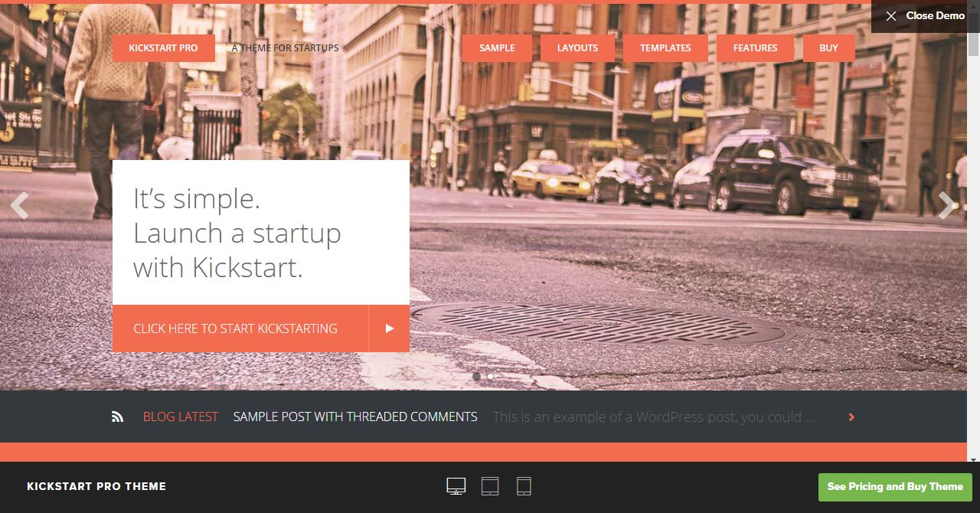Switch to desktop preview icon

point(456,486)
